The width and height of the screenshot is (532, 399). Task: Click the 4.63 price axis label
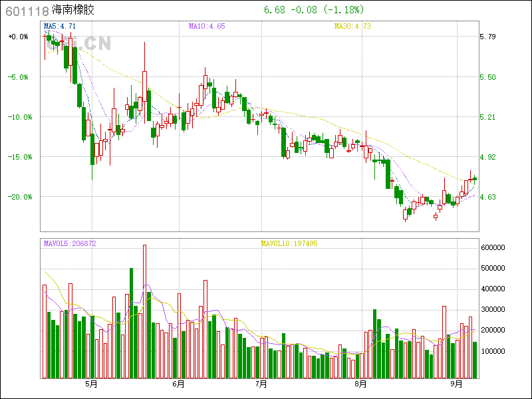pos(488,197)
